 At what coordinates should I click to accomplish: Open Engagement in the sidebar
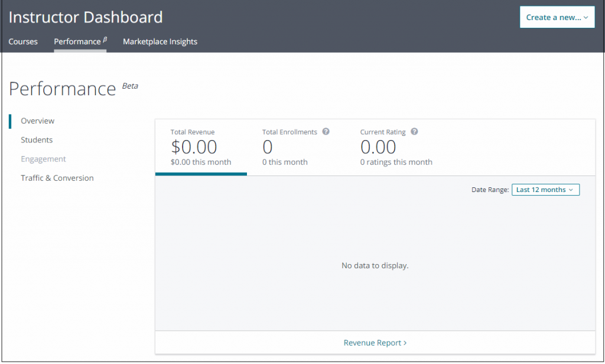[43, 159]
